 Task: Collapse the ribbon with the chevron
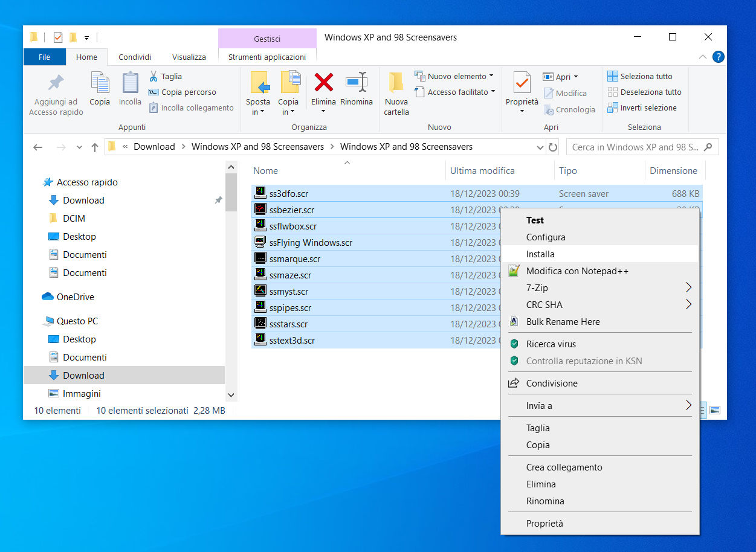[702, 57]
